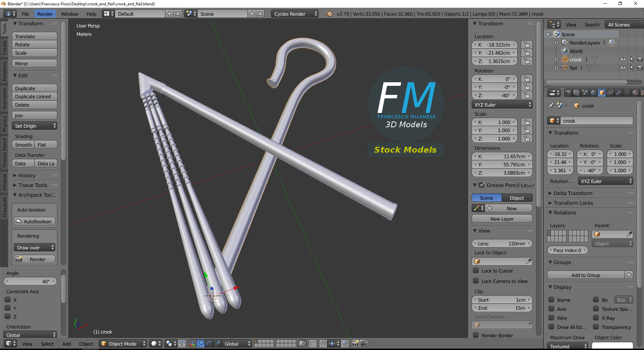
Task: Enable the Lock Camera to View checkbox
Action: [x=476, y=281]
